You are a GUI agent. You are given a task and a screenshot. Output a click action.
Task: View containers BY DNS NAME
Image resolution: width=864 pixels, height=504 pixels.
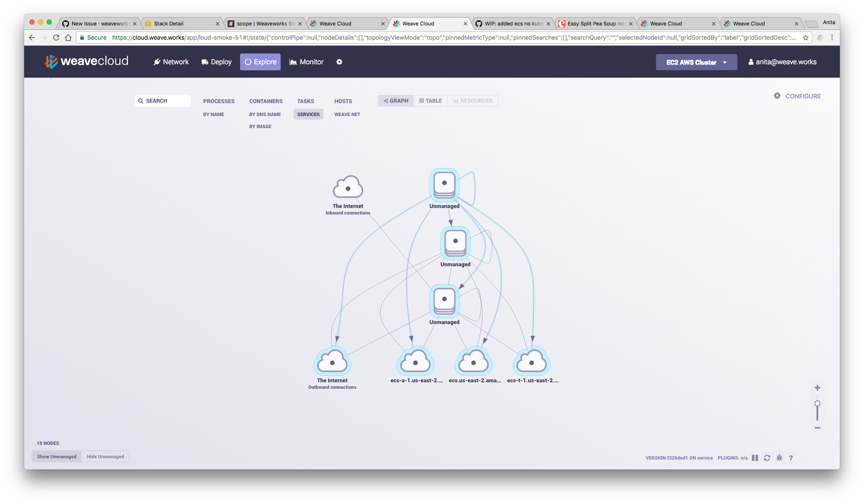point(265,114)
